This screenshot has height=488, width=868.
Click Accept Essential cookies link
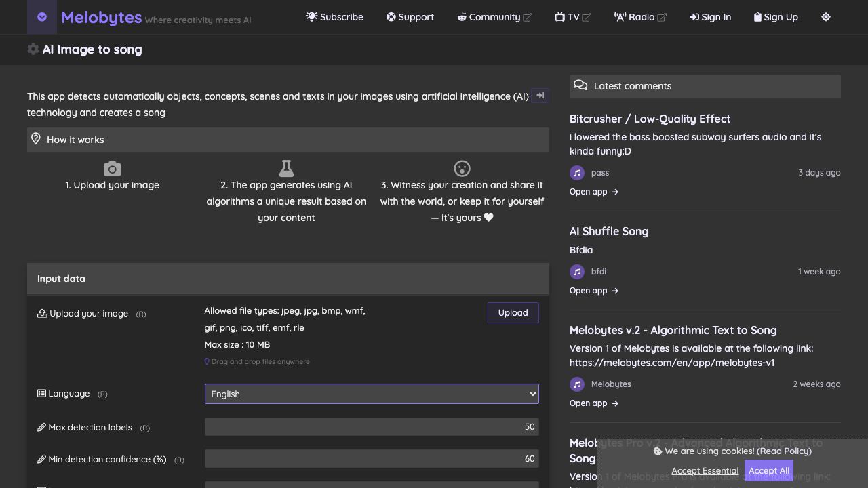705,470
